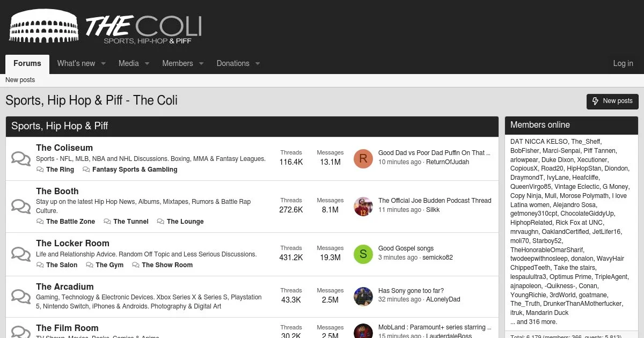
Task: Click The Booth forum speech-bubble icon
Action: tap(21, 207)
